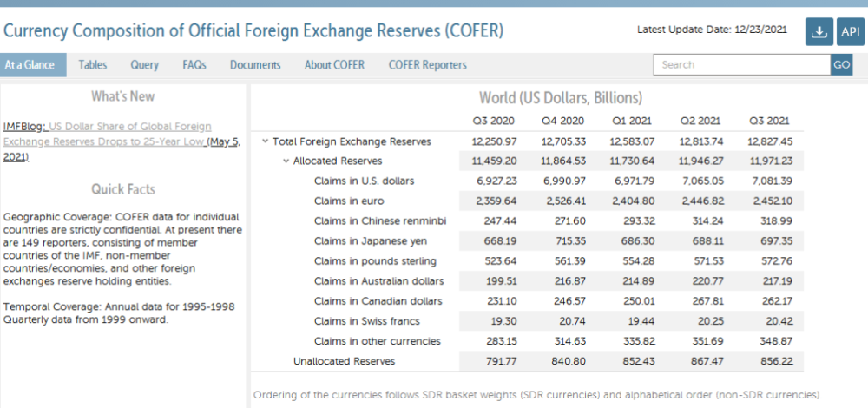The width and height of the screenshot is (868, 408).
Task: Click the download icon button
Action: (x=819, y=32)
